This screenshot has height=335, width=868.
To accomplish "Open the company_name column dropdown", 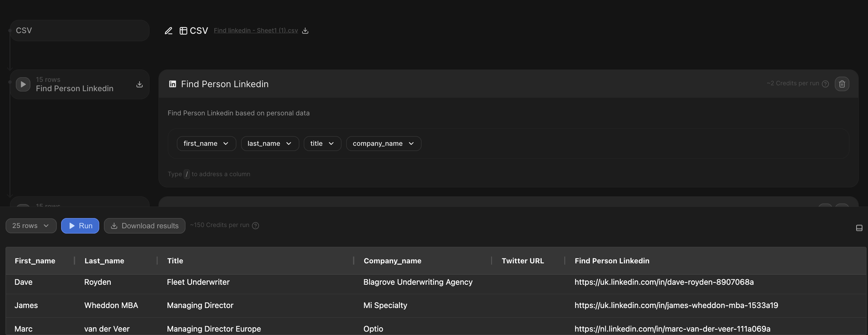I will [383, 144].
